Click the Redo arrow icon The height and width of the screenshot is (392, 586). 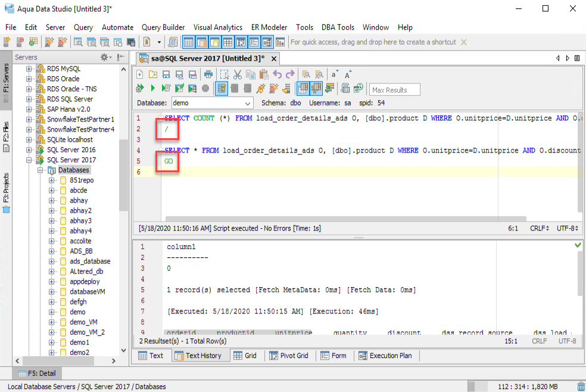(x=290, y=74)
